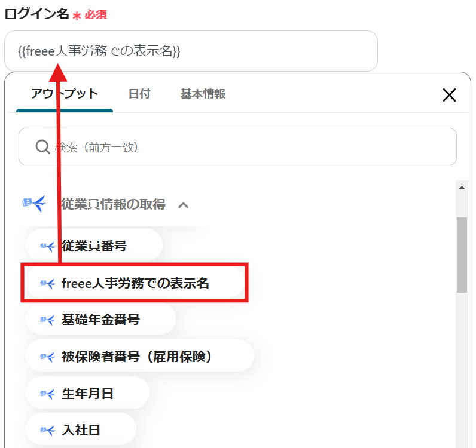Click the vertical scrollbar thumb
The width and height of the screenshot is (476, 448).
click(x=462, y=255)
